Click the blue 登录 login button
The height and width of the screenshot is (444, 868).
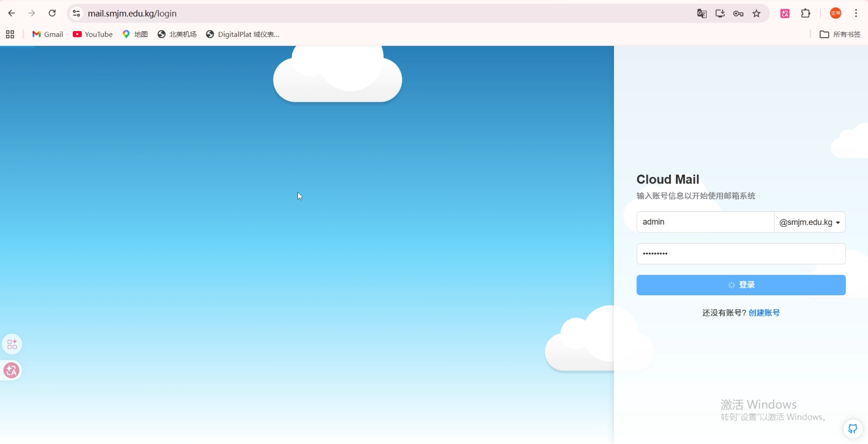[x=741, y=285]
